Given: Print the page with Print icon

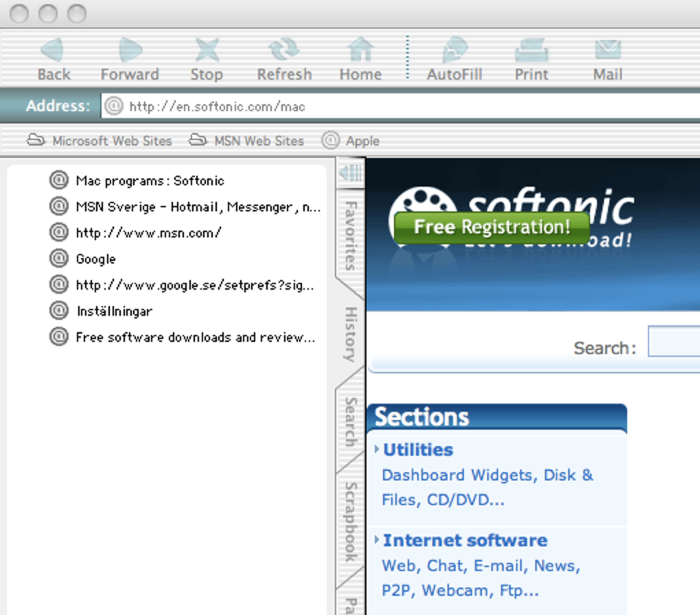Looking at the screenshot, I should (531, 49).
